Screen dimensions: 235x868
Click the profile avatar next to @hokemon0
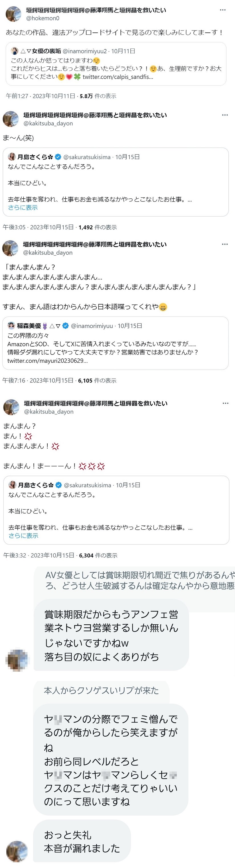coord(14,14)
